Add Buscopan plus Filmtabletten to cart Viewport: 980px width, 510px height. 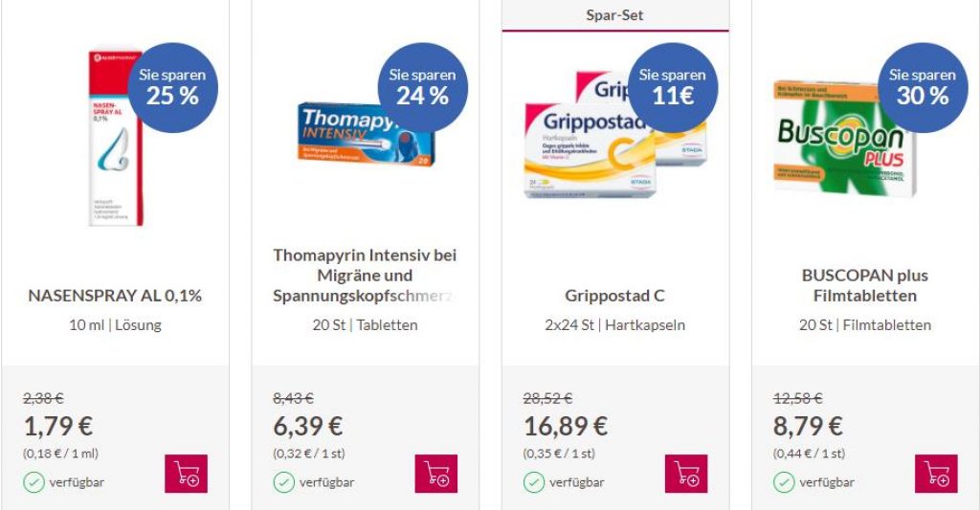tap(936, 474)
